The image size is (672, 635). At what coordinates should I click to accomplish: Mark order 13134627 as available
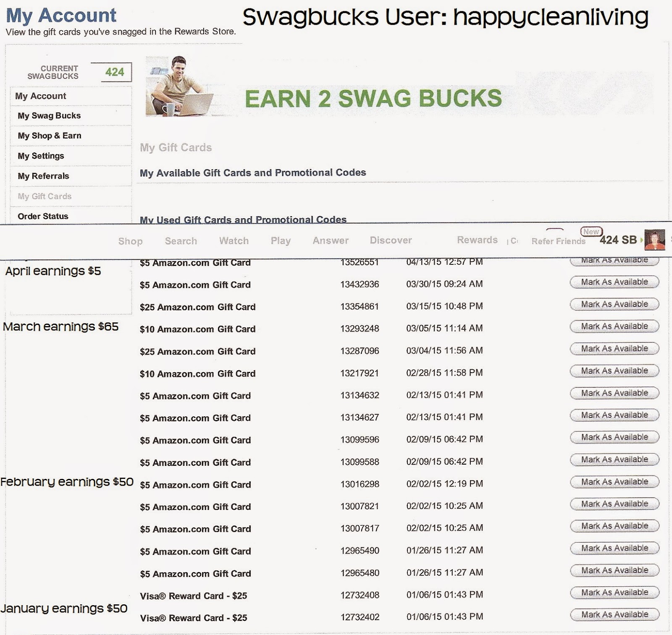[x=614, y=415]
